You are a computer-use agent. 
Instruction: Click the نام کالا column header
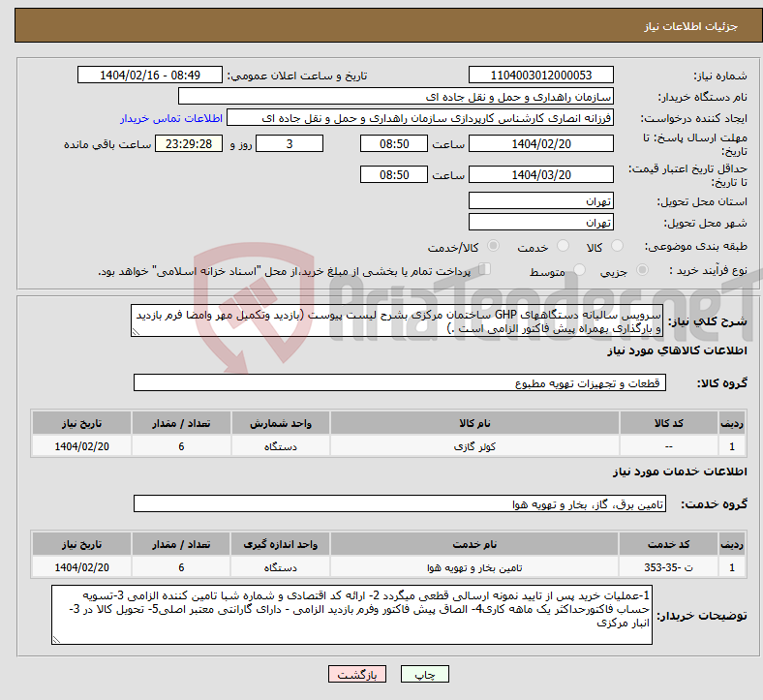(474, 423)
